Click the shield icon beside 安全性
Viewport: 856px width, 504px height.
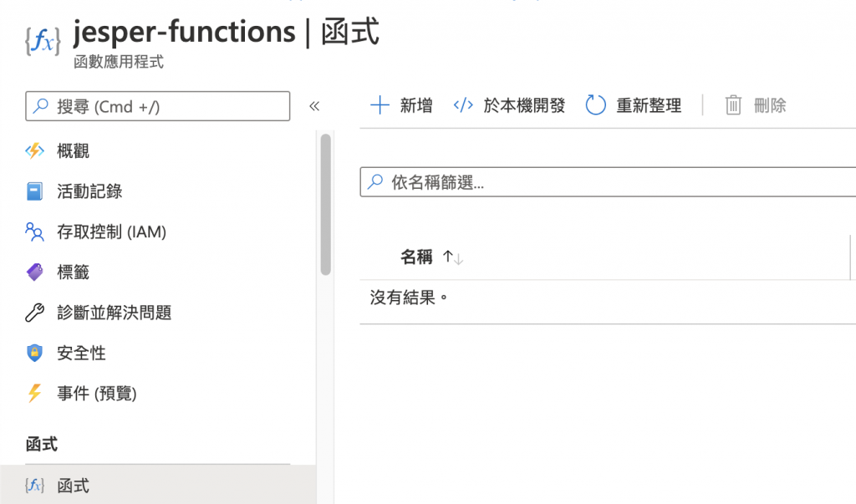[x=34, y=353]
